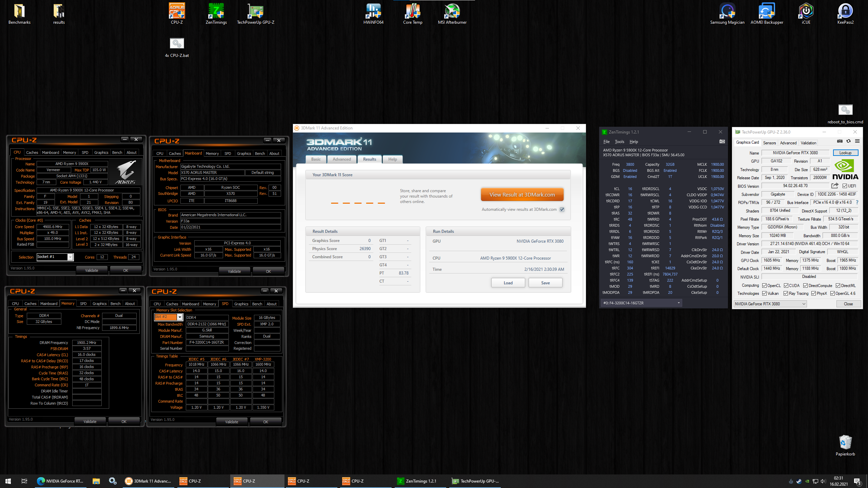Toggle the CUDA checkbox in GPU-Z
The height and width of the screenshot is (488, 868).
coord(786,286)
